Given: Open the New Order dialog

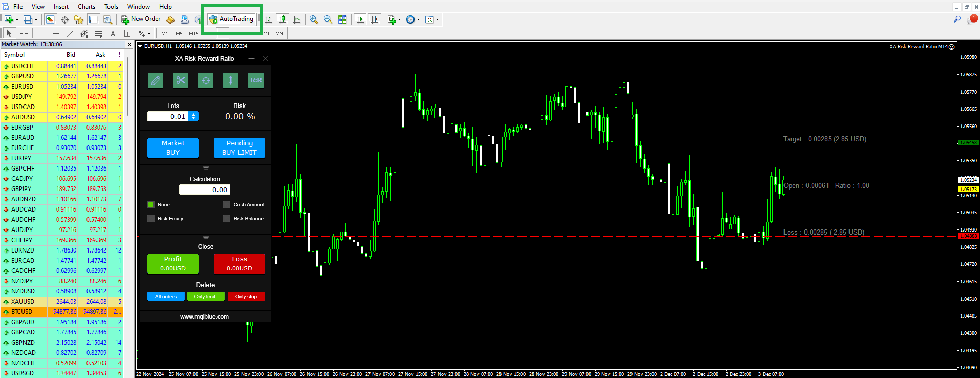Looking at the screenshot, I should click(x=141, y=19).
